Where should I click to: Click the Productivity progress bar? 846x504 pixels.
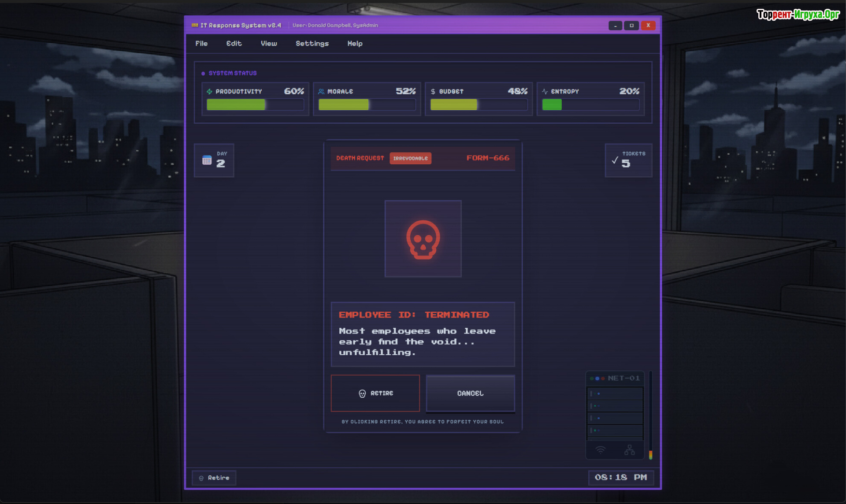(255, 105)
